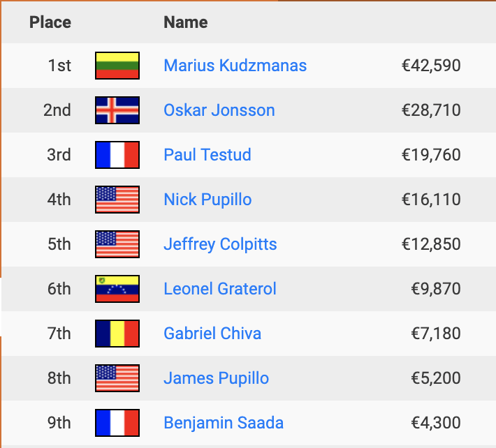Click the Name column header
The width and height of the screenshot is (496, 448).
coord(186,22)
